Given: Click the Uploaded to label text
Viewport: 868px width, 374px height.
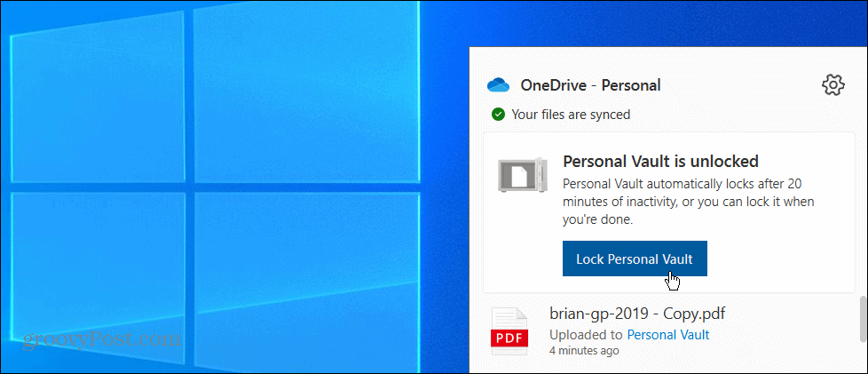Looking at the screenshot, I should (587, 335).
